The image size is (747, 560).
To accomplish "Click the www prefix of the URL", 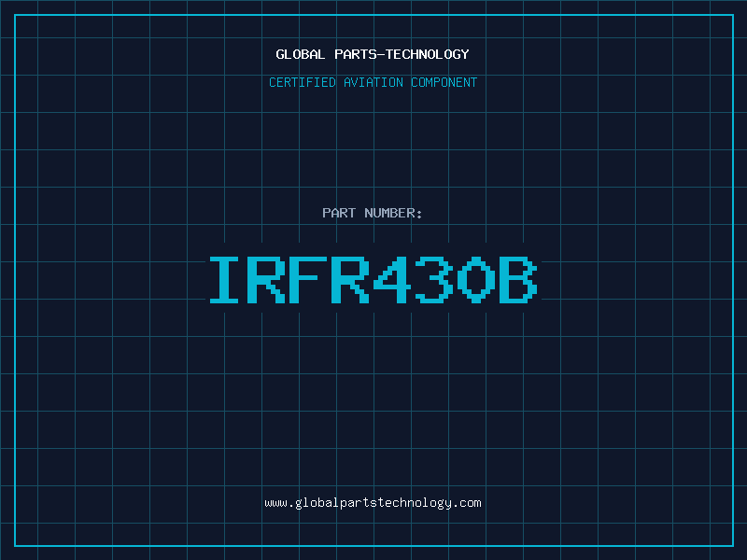I will tap(275, 503).
